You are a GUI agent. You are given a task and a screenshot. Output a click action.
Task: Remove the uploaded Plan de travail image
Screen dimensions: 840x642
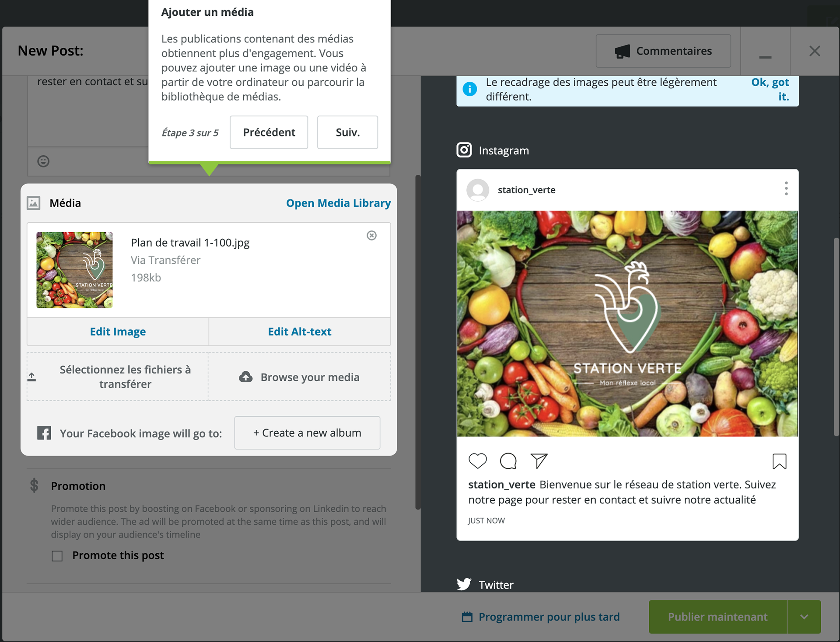pos(371,236)
